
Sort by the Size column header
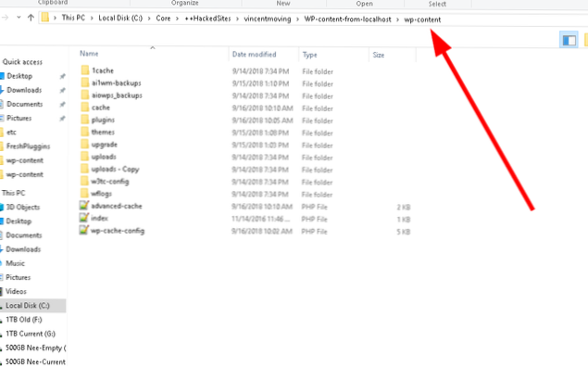(x=379, y=56)
